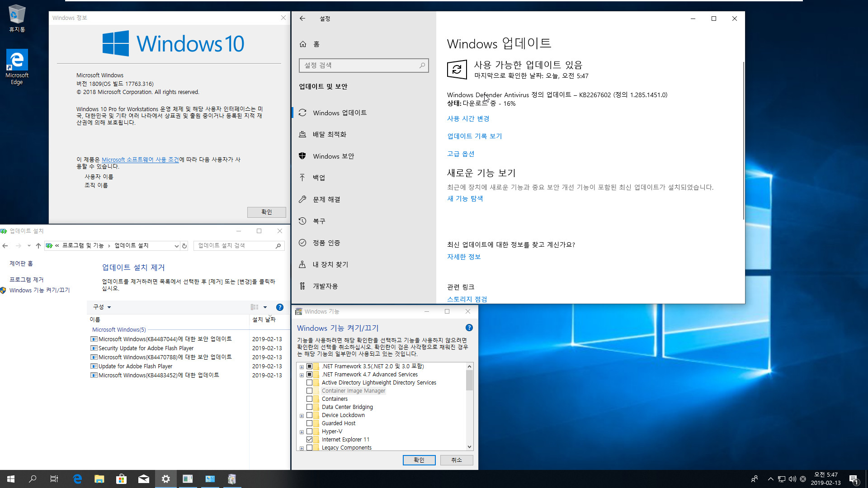Click Microsoft 소프트웨어 사용 조건 link
The image size is (868, 488).
point(140,160)
